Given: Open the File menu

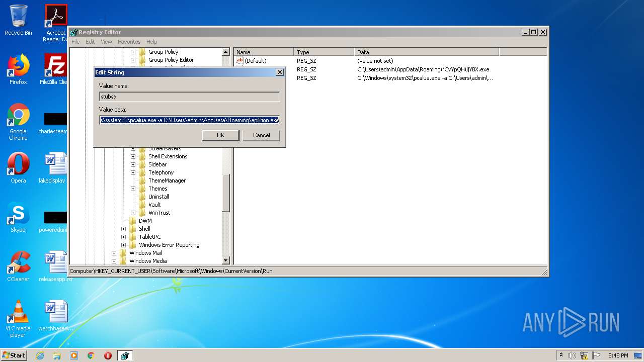Looking at the screenshot, I should [x=75, y=42].
